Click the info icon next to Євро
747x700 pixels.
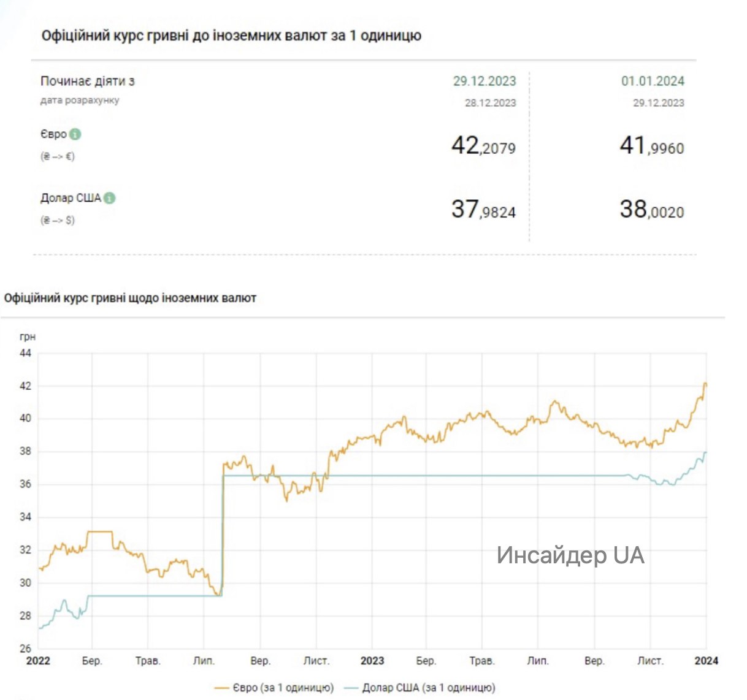click(x=75, y=134)
